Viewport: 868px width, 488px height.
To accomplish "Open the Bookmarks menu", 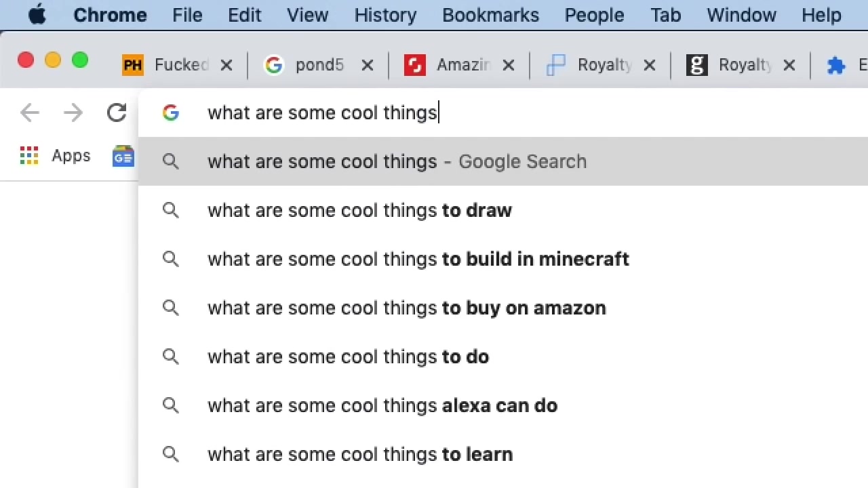I will click(490, 15).
